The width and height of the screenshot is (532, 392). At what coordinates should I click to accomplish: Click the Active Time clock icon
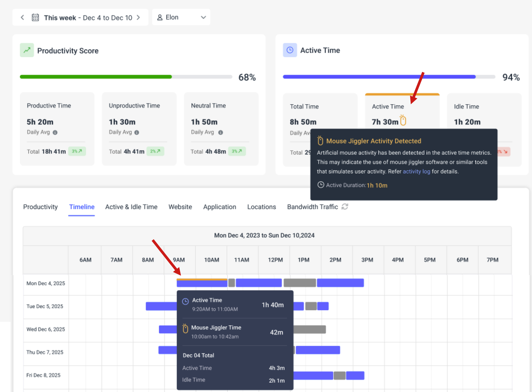(x=290, y=50)
